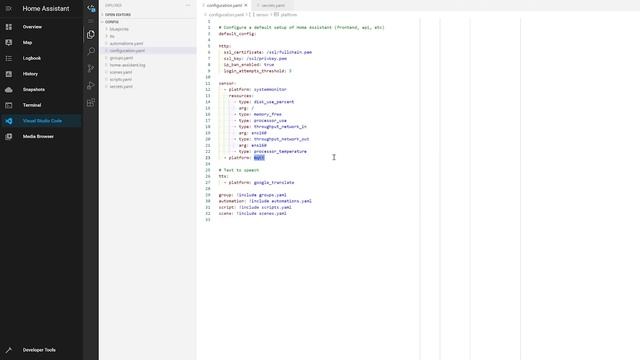Open the Extensions view icon
This screenshot has height=360, width=640.
pos(91,102)
